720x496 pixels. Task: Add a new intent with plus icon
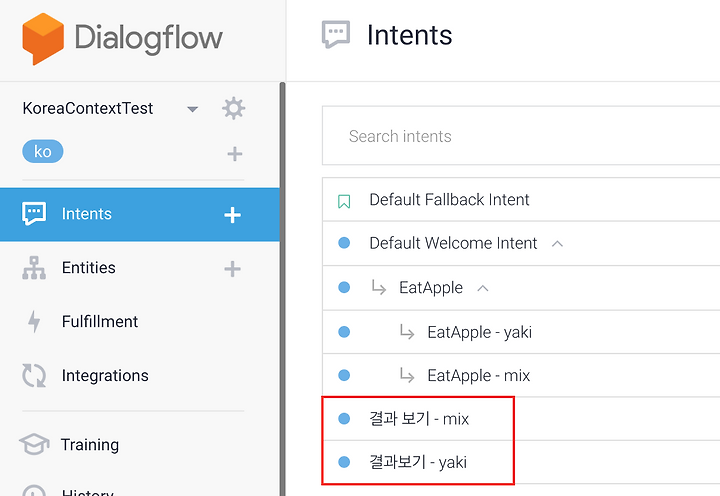click(x=232, y=215)
